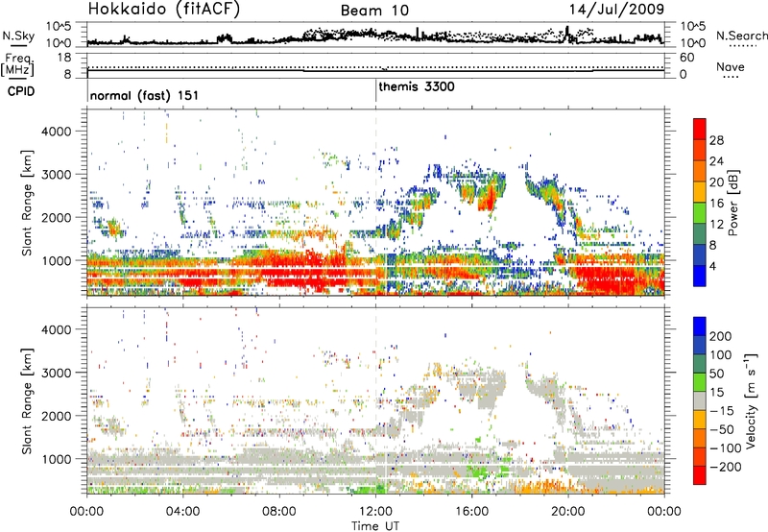Image resolution: width=768 pixels, height=532 pixels.
Task: Click the '16:00' time axis label
Action: click(x=472, y=512)
